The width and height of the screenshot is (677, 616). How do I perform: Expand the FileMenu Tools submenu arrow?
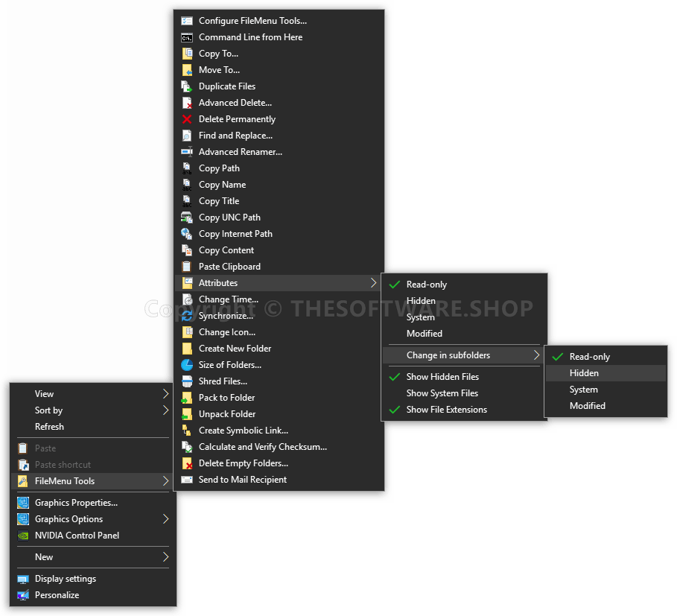pos(166,481)
